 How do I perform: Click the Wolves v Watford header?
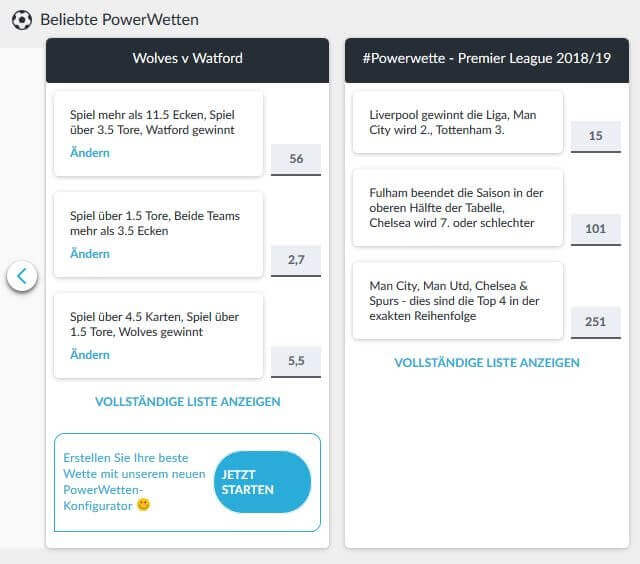coord(187,59)
